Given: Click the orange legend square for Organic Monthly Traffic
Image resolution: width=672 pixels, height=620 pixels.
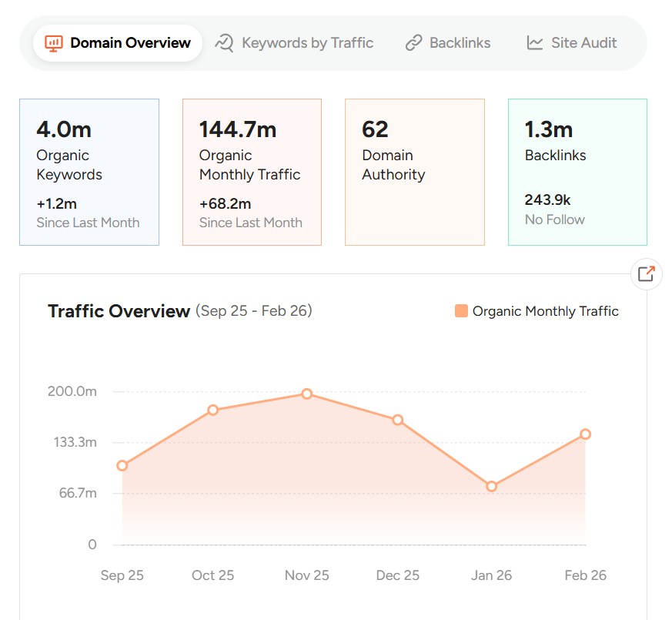Looking at the screenshot, I should point(460,311).
